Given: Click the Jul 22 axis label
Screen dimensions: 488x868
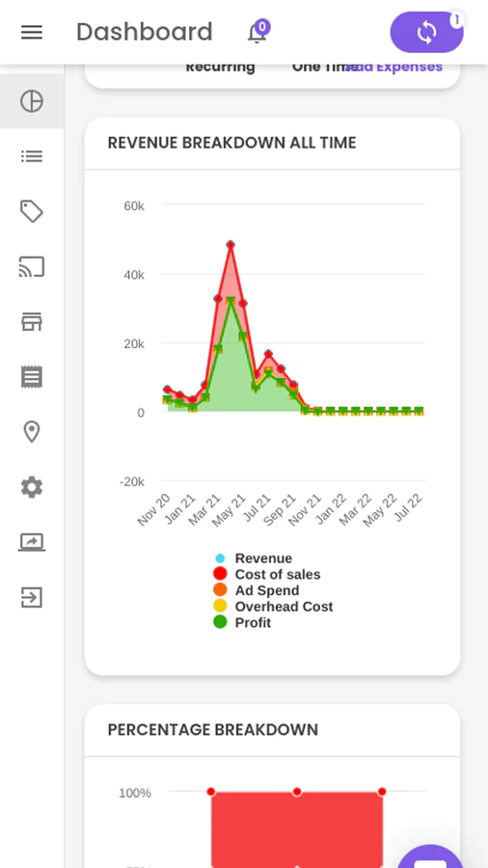Looking at the screenshot, I should click(408, 507).
